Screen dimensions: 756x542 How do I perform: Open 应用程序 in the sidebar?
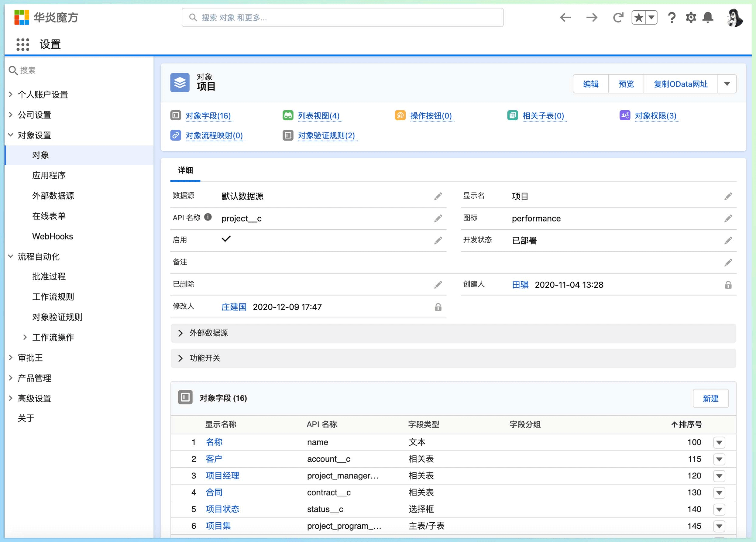coord(49,175)
